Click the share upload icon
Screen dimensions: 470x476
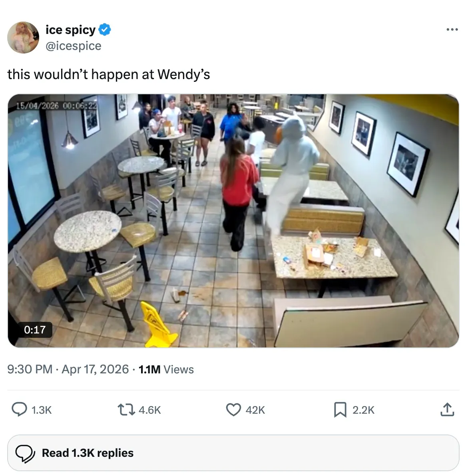tap(447, 409)
